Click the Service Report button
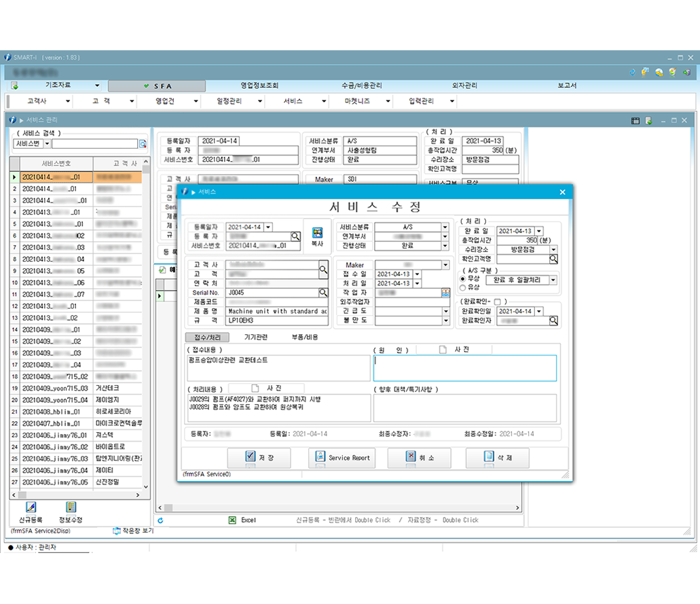Image resolution: width=700 pixels, height=604 pixels. pyautogui.click(x=342, y=458)
